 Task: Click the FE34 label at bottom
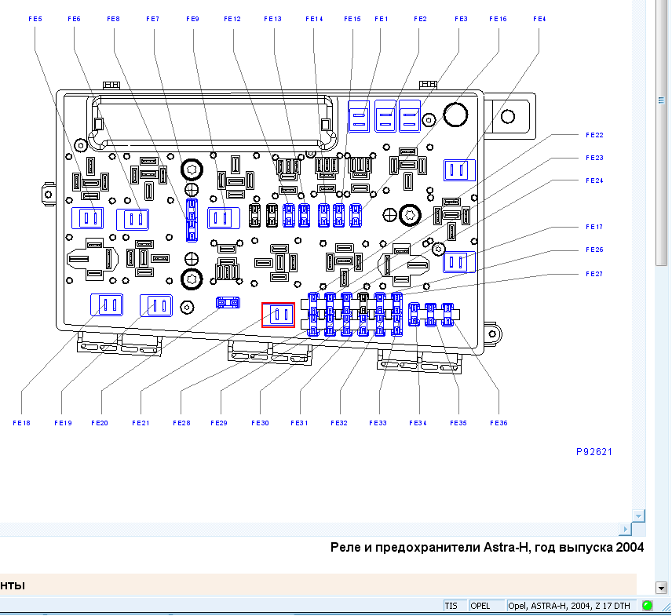coord(418,423)
